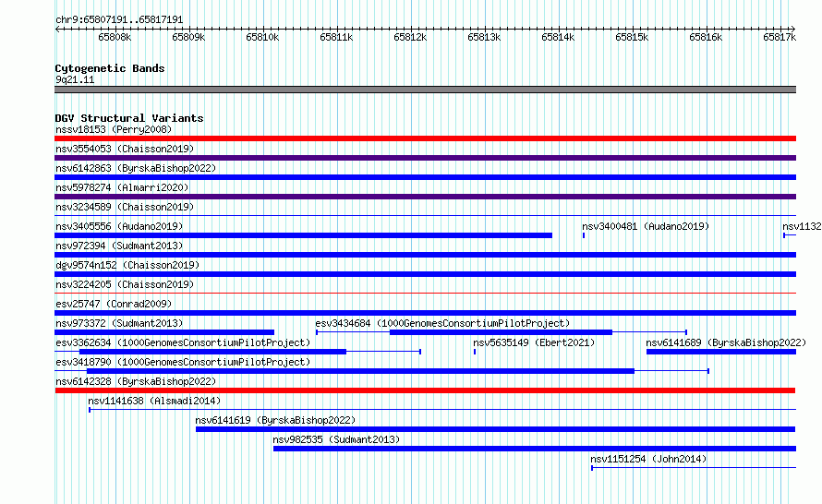Click the small nsv3400481 variant marker
Viewport: 822px width, 504px height.
tap(584, 235)
